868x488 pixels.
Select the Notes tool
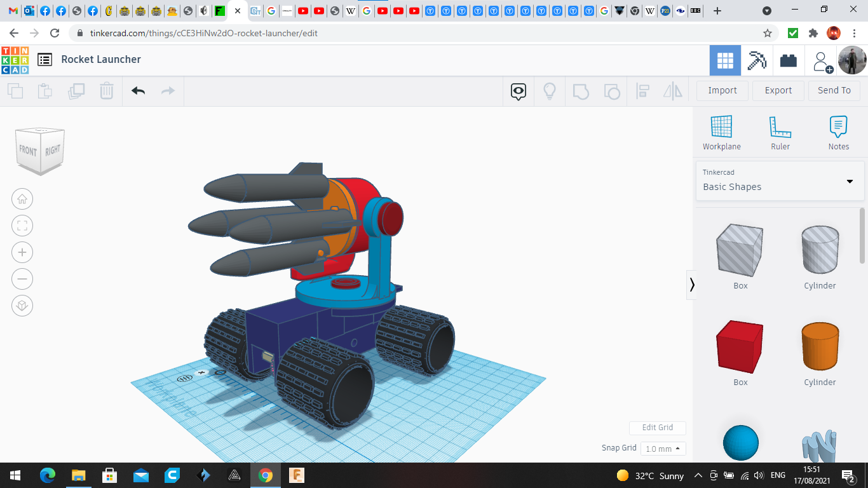839,133
